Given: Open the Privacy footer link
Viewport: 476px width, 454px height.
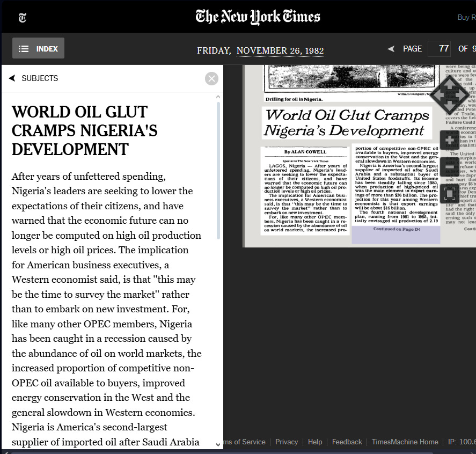Looking at the screenshot, I should [287, 442].
